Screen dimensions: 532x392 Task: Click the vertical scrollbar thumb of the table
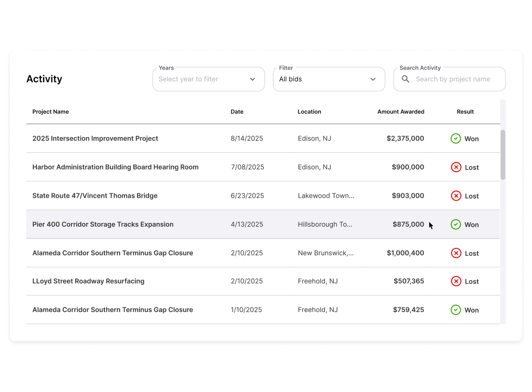pyautogui.click(x=503, y=155)
